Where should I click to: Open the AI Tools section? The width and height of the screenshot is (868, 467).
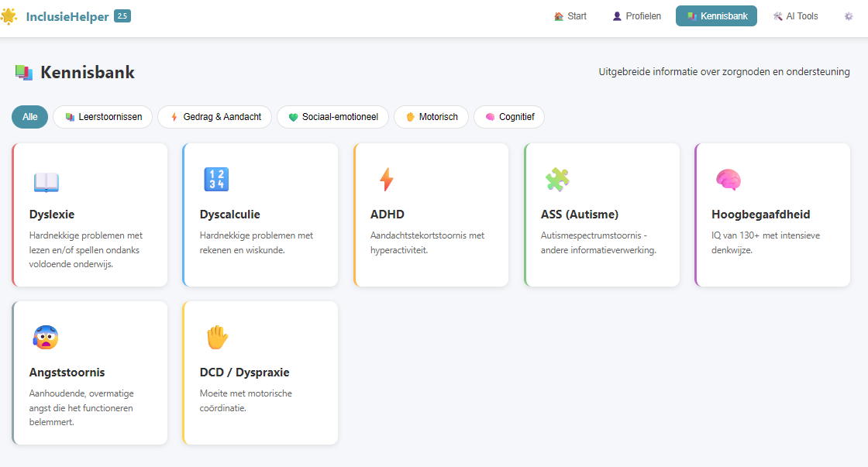click(795, 16)
